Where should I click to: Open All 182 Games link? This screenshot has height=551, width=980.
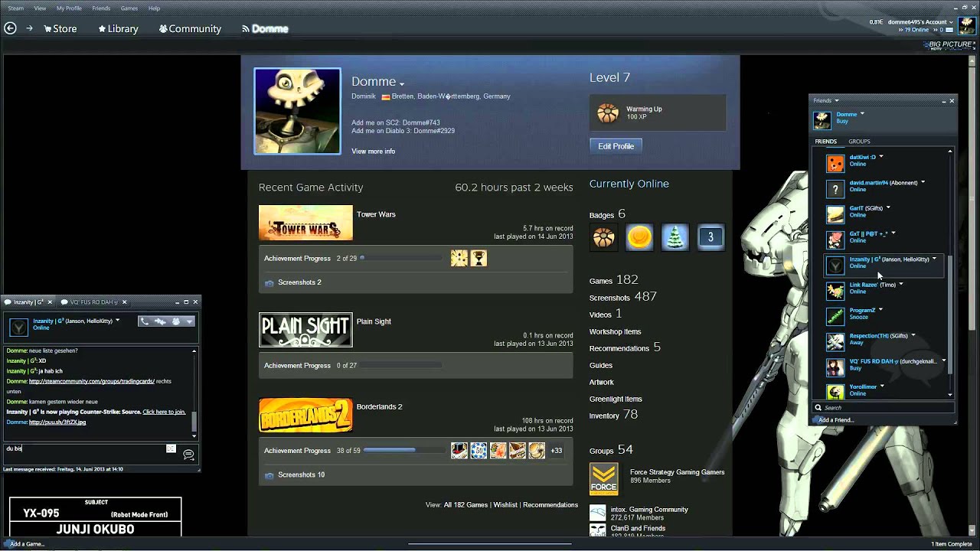pyautogui.click(x=465, y=505)
